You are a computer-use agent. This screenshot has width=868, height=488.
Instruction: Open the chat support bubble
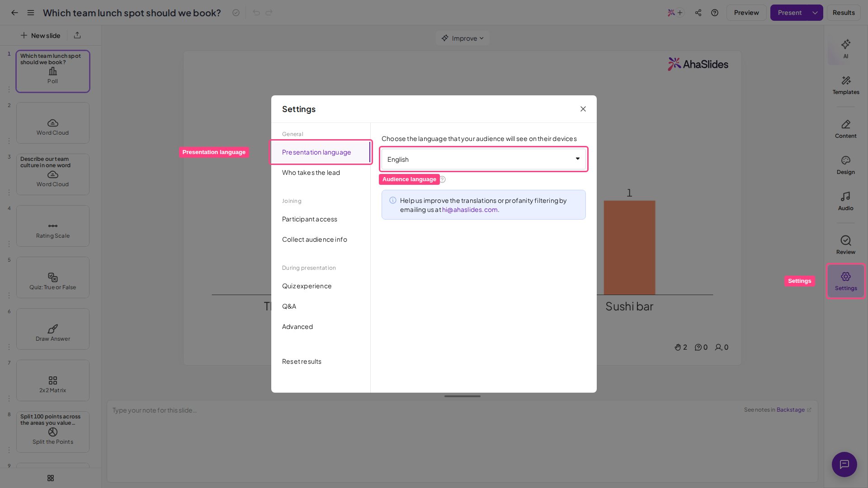(x=844, y=465)
